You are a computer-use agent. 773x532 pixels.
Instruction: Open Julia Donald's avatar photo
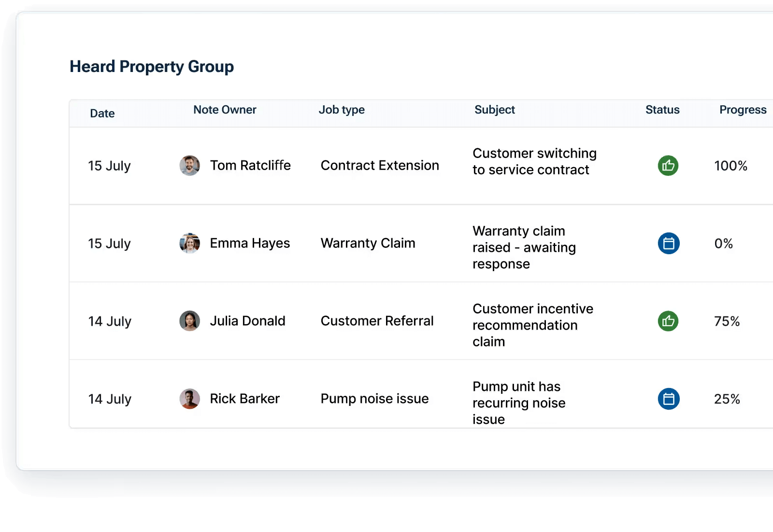[190, 321]
